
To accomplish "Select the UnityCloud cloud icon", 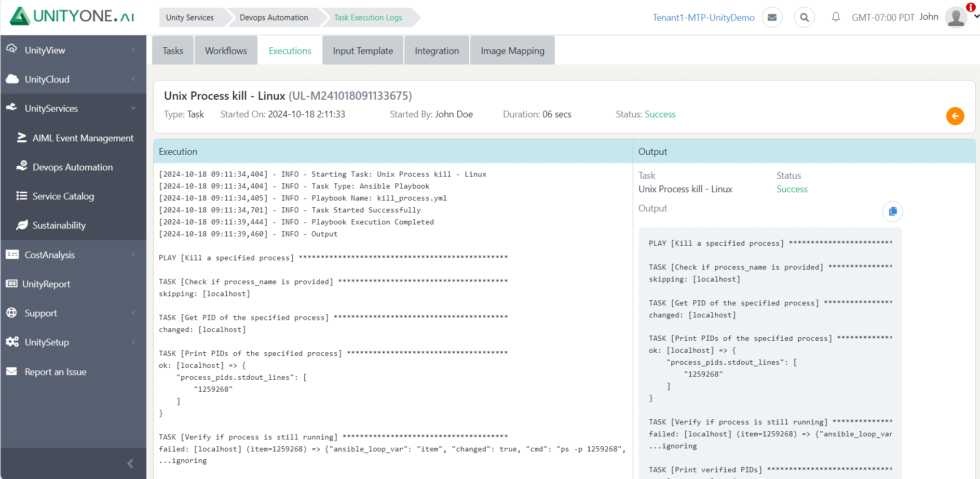I will click(x=12, y=79).
